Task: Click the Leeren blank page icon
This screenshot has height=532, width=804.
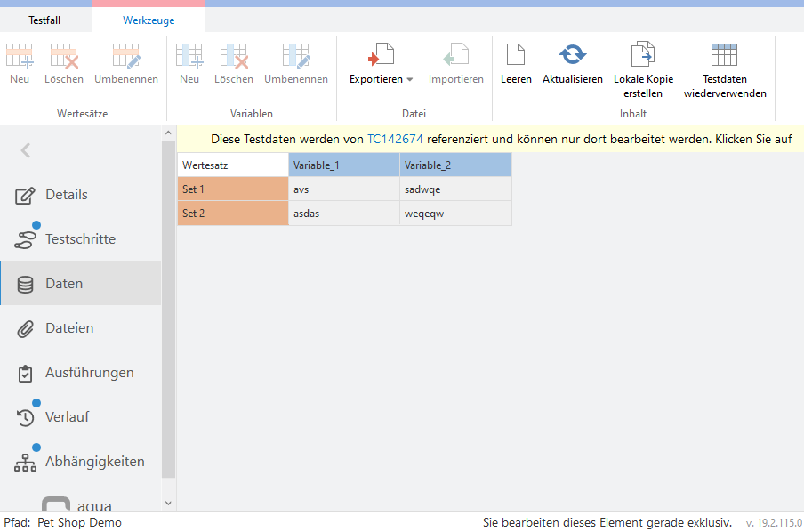Action: tap(516, 55)
